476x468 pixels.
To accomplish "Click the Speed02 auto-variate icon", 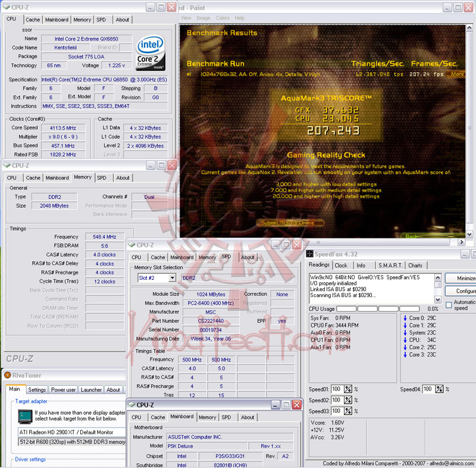I will point(348,400).
